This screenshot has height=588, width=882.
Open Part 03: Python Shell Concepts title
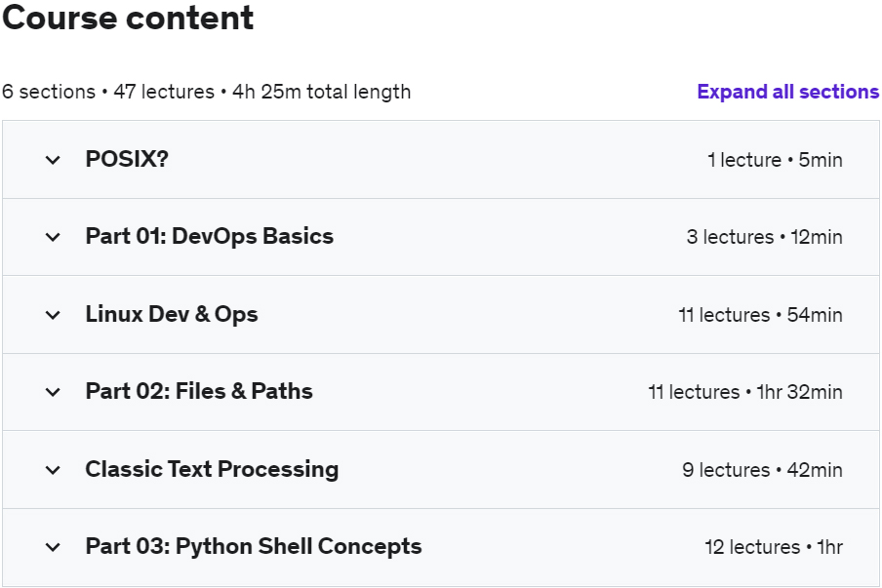(x=254, y=546)
